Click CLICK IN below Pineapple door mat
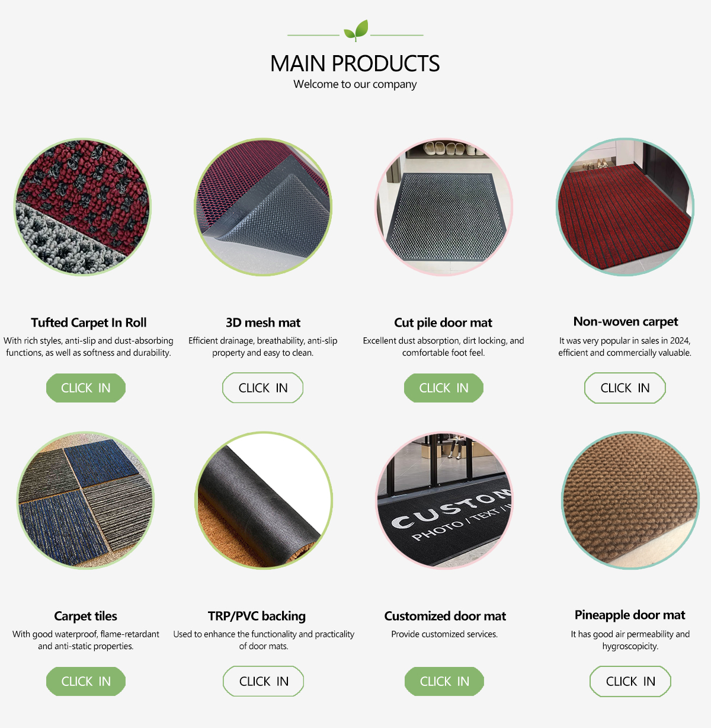The width and height of the screenshot is (711, 728). 630,681
